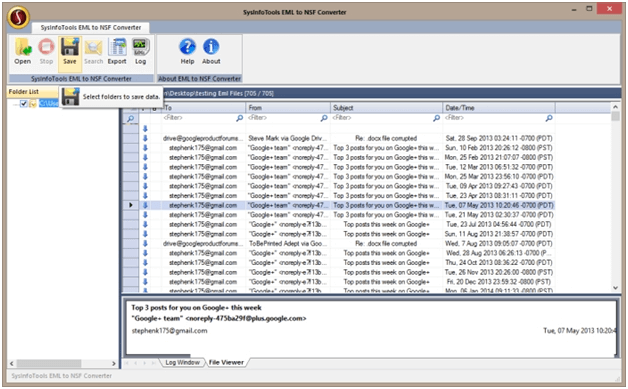Viewport: 628px width, 389px height.
Task: Open EML files with the Open icon
Action: pyautogui.click(x=23, y=50)
